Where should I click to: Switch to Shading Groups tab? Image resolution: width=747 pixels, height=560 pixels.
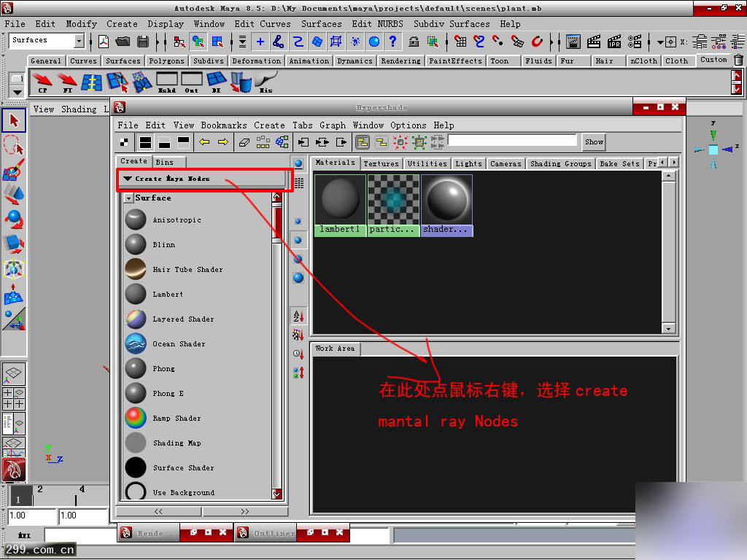(561, 163)
